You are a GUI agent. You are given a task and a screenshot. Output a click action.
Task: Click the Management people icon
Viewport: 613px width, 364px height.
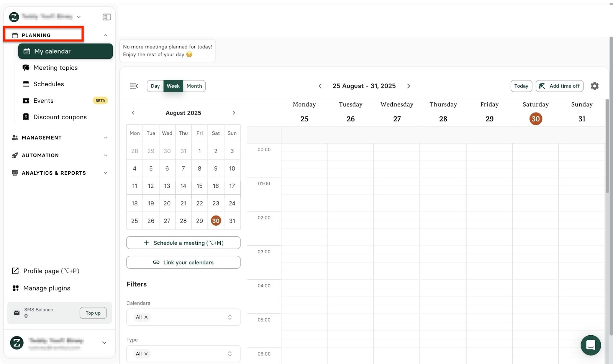[15, 138]
